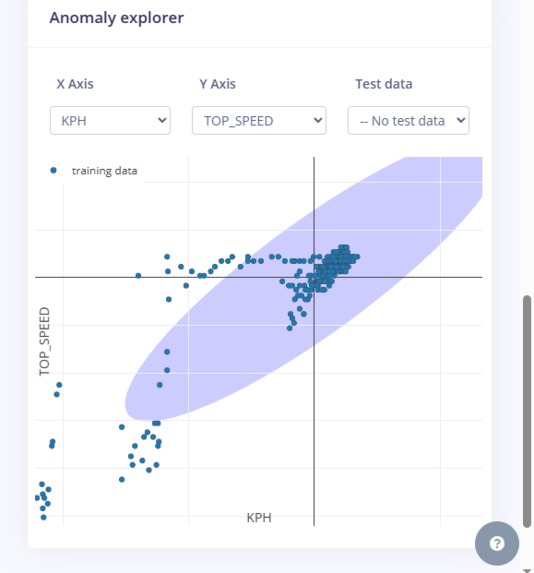Open the Y Axis TOP_SPEED dropdown

[259, 121]
